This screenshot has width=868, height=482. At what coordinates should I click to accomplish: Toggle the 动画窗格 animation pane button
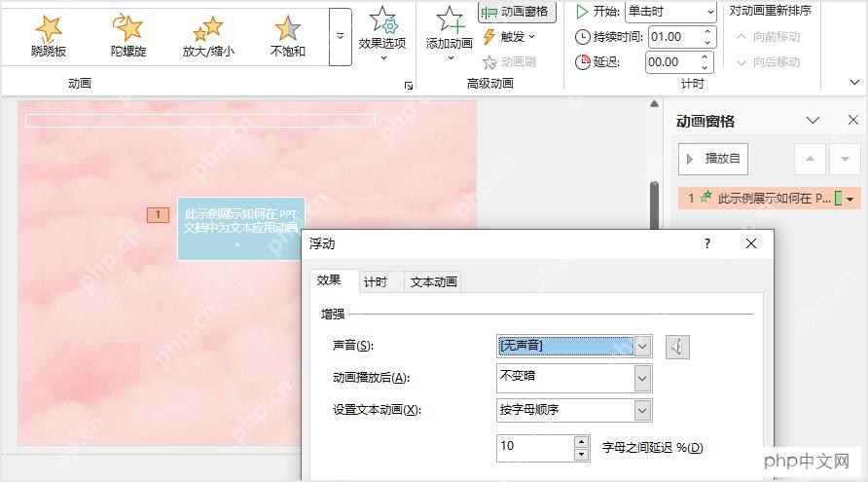(x=517, y=12)
